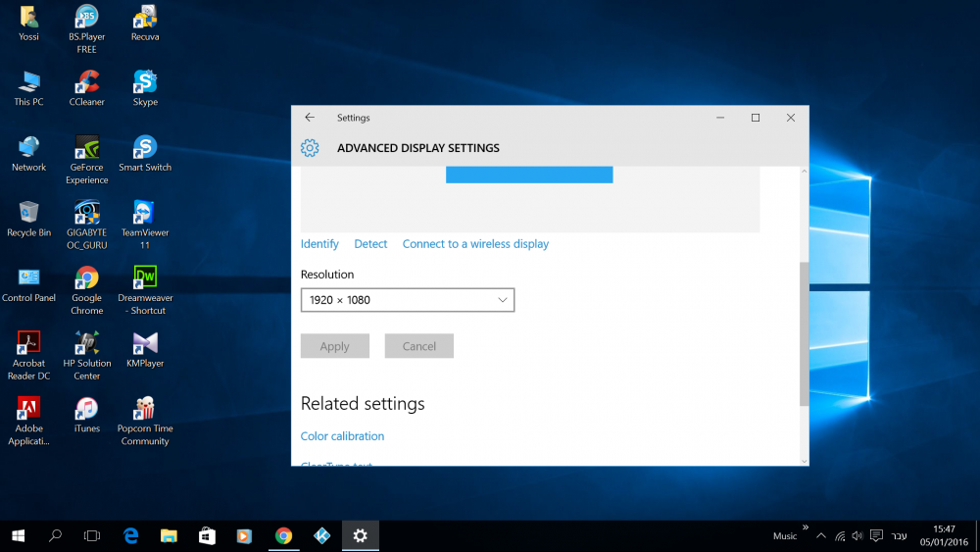Select the KMPlayer desktop shortcut
This screenshot has height=552, width=980.
[145, 349]
